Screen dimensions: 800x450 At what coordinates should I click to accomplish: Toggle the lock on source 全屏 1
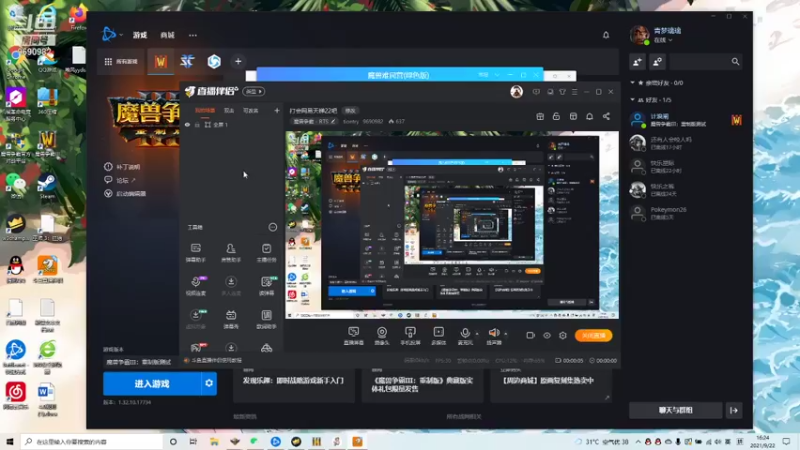click(x=197, y=124)
